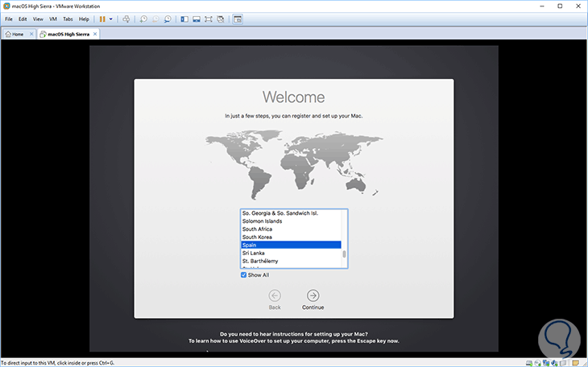The image size is (588, 367).
Task: Pause the virtual machine with the orange pause icon
Action: click(x=102, y=19)
